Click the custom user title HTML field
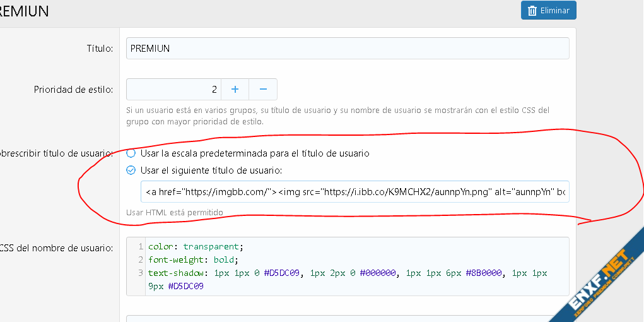Viewport: 644px width, 322px height. (x=354, y=192)
